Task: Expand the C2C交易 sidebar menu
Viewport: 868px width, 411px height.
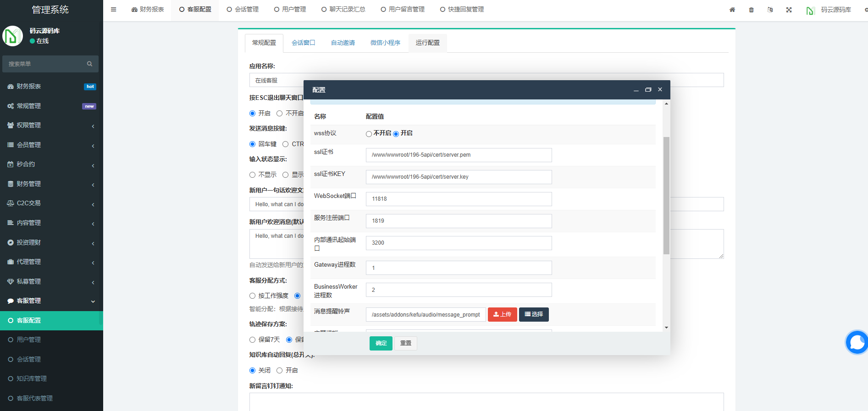Action: point(51,203)
